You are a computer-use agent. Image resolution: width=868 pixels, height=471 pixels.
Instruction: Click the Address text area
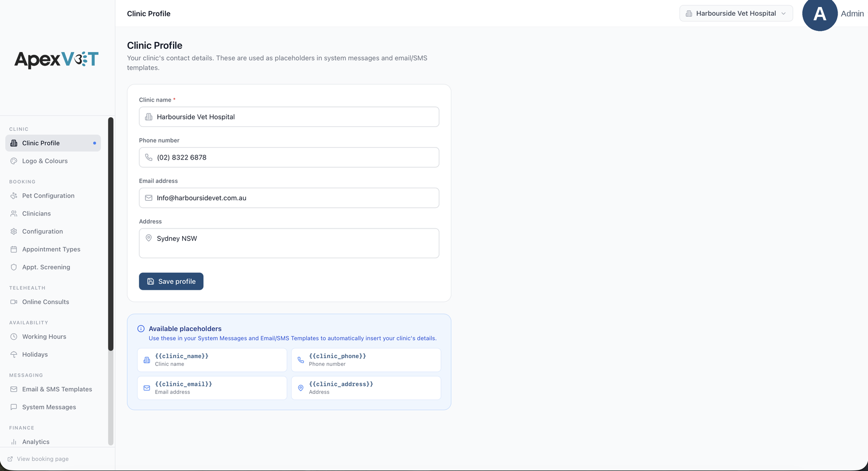(289, 243)
